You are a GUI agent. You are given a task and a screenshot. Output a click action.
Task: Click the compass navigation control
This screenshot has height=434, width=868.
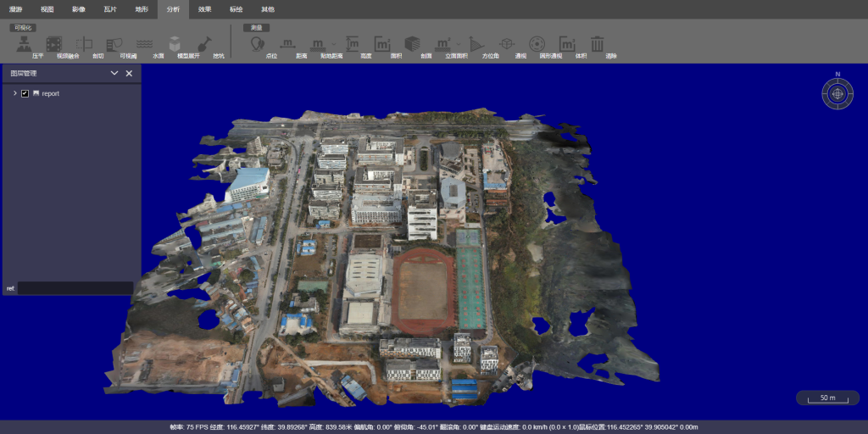[837, 93]
